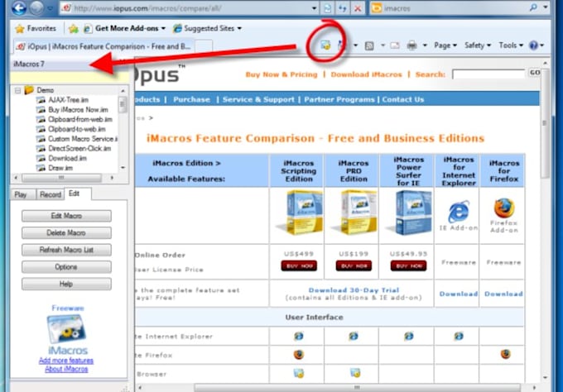Screen dimensions: 563x392
Task: Open the Page menu
Action: pos(445,45)
